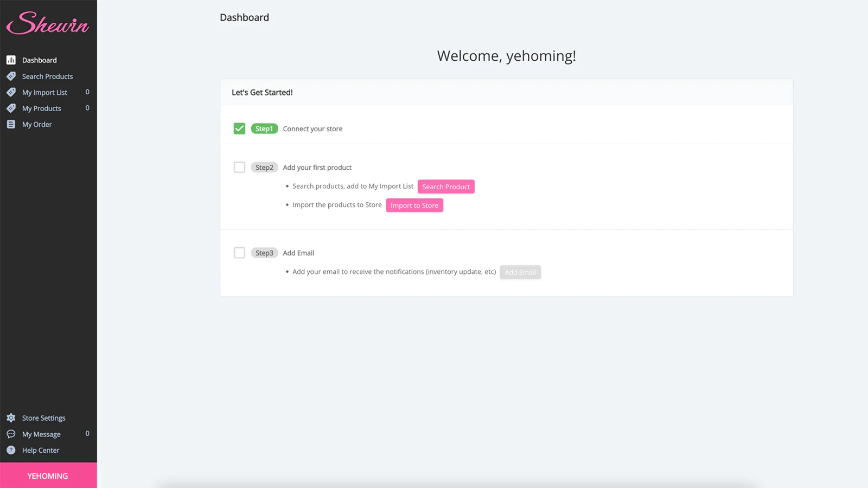Screen dimensions: 868x488
Task: Click the green Step1 badge
Action: pyautogui.click(x=264, y=129)
